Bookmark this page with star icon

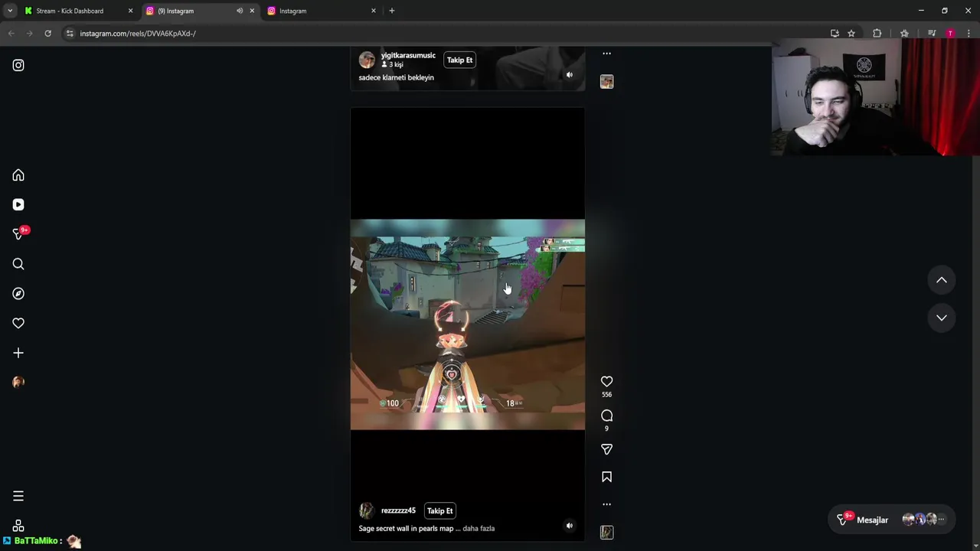[851, 33]
